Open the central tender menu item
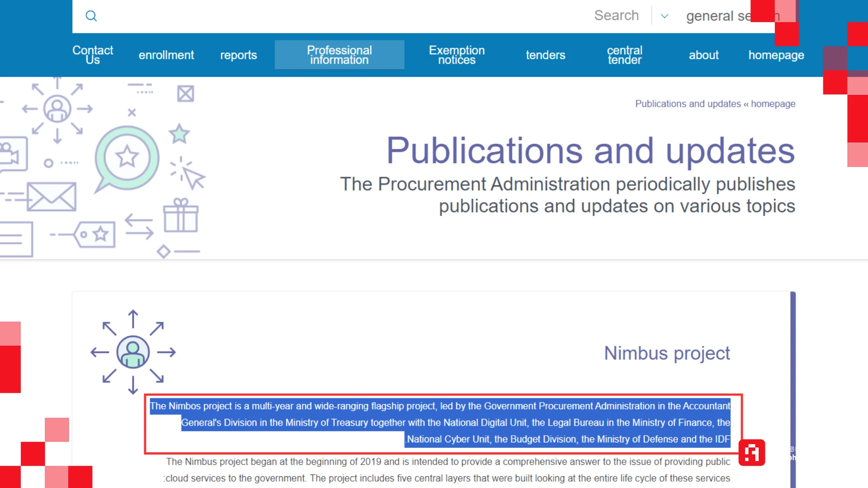This screenshot has height=488, width=868. click(x=624, y=55)
